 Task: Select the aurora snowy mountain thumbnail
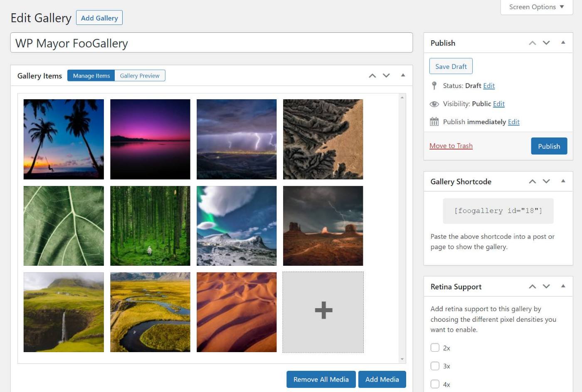click(237, 226)
